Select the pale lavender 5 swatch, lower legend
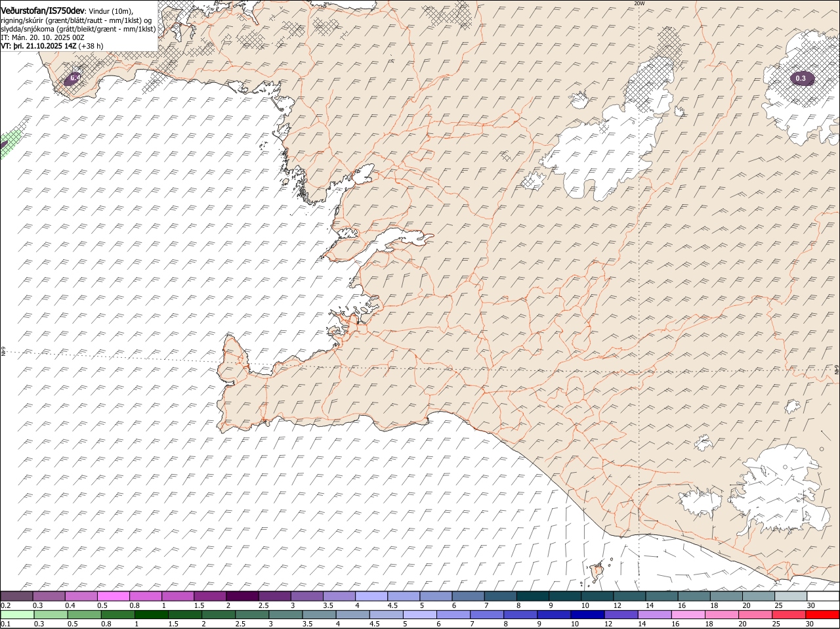The width and height of the screenshot is (840, 629). pos(420,615)
